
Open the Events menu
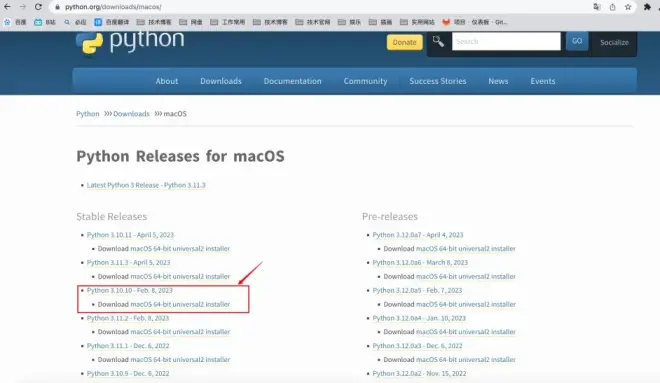[x=543, y=81]
